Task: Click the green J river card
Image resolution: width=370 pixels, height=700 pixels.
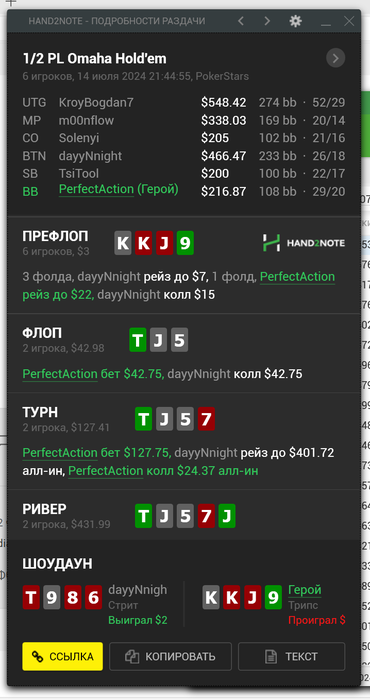Action: click(x=227, y=516)
